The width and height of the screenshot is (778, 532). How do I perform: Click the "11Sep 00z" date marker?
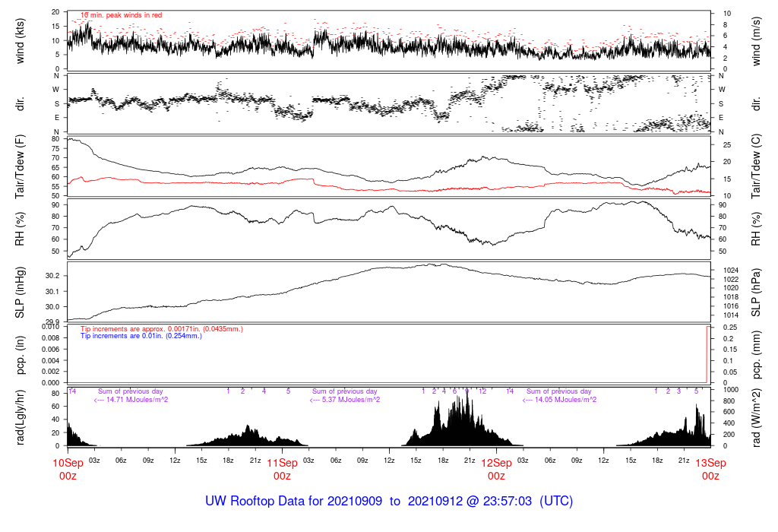click(283, 470)
